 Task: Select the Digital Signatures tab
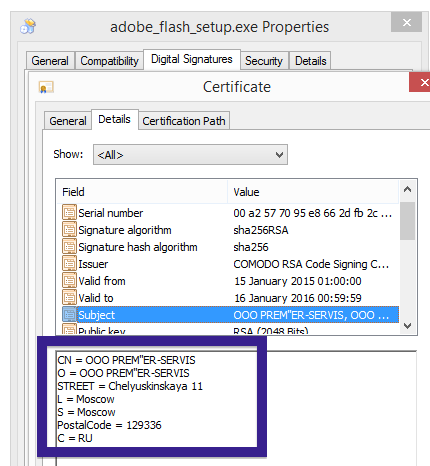click(x=192, y=59)
